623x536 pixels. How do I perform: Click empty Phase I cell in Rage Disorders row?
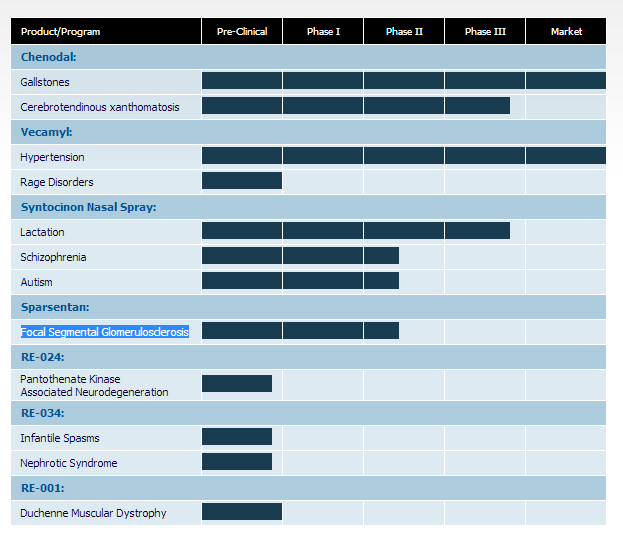click(323, 182)
